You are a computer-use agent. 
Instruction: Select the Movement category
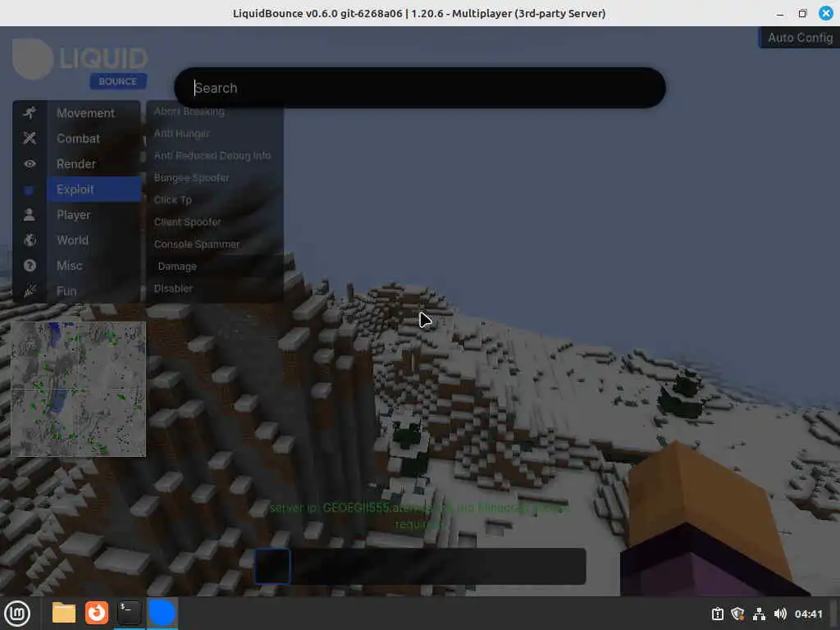click(94, 113)
